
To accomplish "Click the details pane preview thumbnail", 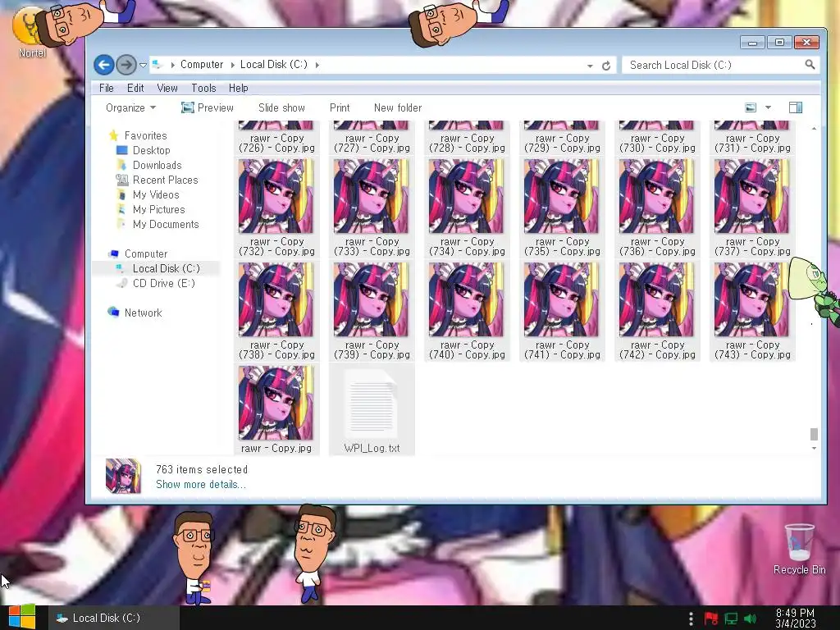I will (x=123, y=476).
